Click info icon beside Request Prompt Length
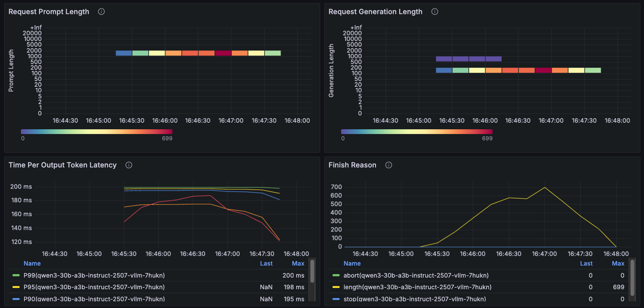The height and width of the screenshot is (308, 644). coord(101,12)
